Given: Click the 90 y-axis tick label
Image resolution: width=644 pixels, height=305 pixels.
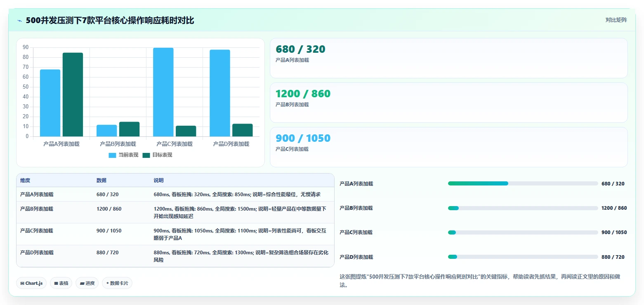Looking at the screenshot, I should 26,47.
